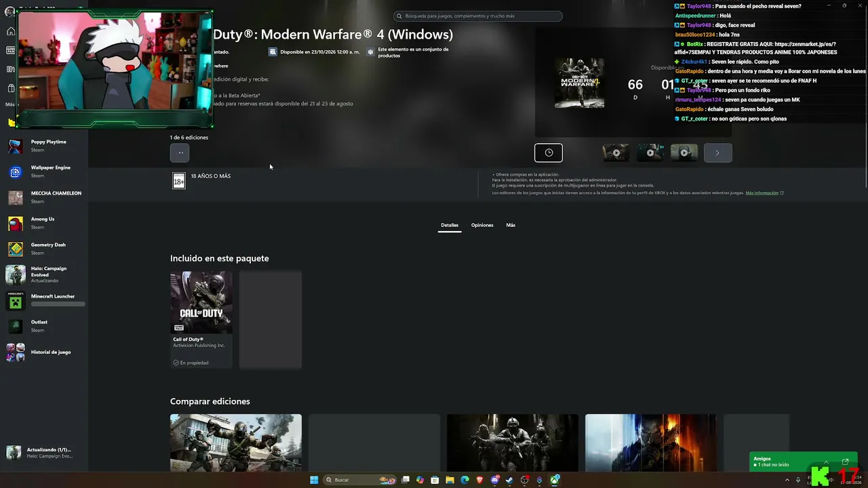Image resolution: width=868 pixels, height=488 pixels.
Task: Open Steam from the taskbar
Action: pyautogui.click(x=509, y=480)
